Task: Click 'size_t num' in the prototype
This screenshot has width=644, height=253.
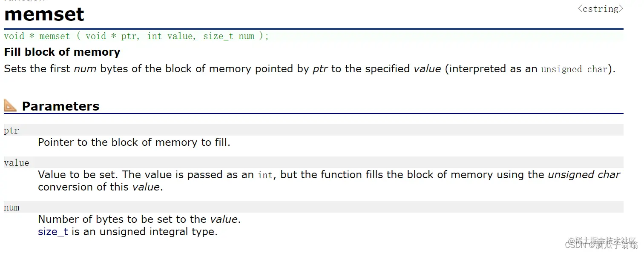Action: click(229, 36)
